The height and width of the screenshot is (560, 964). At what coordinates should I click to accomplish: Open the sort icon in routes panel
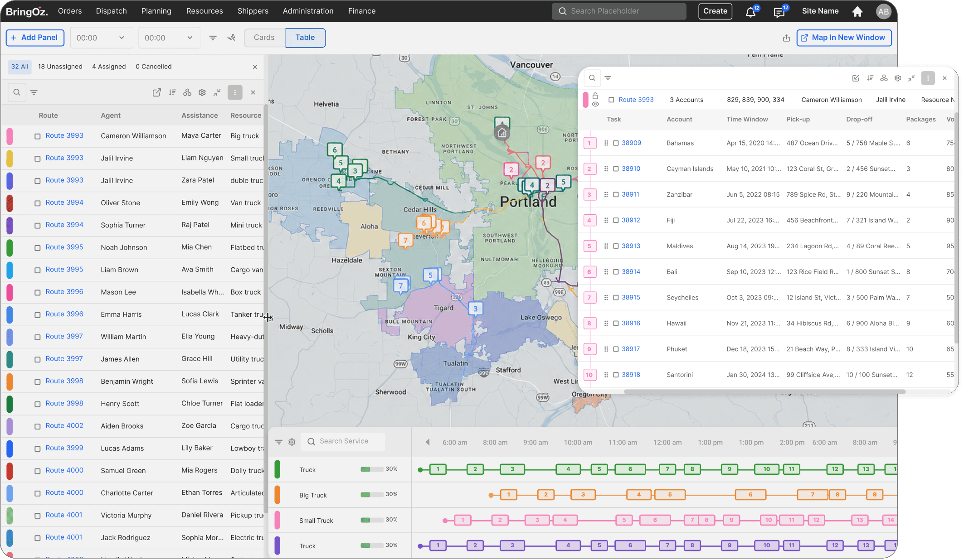point(172,92)
